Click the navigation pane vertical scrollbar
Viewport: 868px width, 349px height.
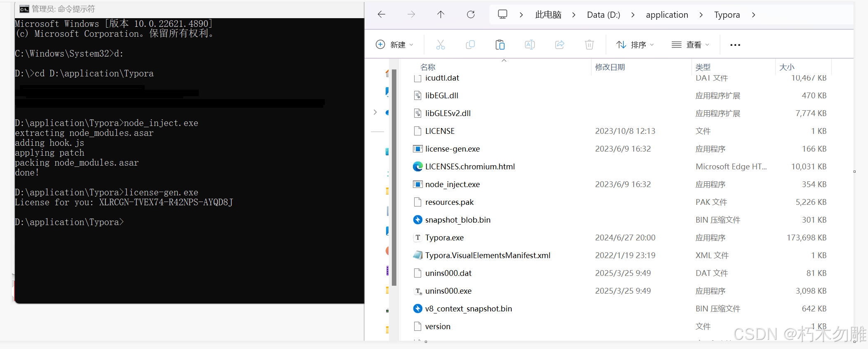(394, 178)
